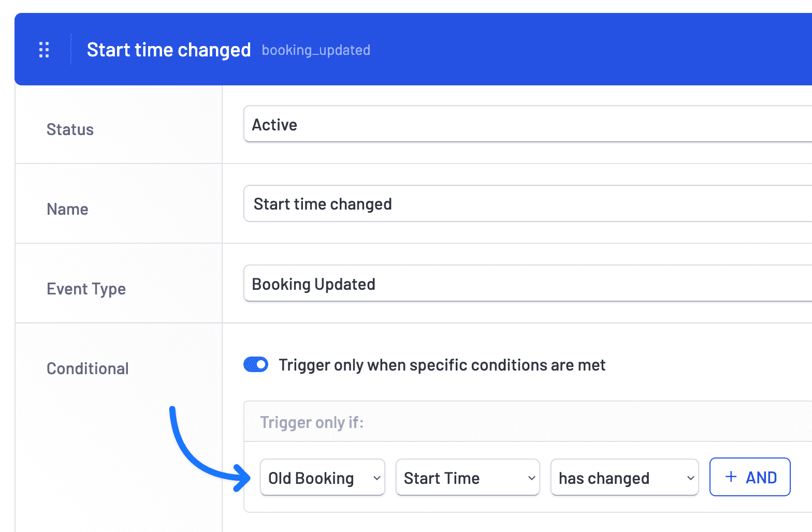Toggle 'Trigger only when specific conditions are met'
The image size is (812, 532).
255,364
